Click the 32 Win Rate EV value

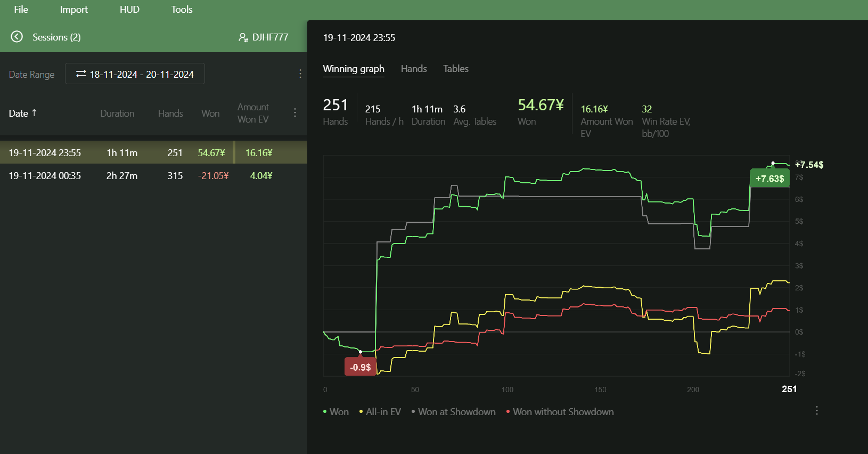click(647, 109)
